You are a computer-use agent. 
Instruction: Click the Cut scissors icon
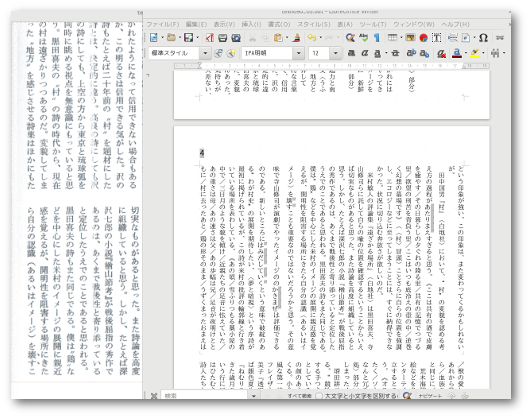click(x=252, y=38)
